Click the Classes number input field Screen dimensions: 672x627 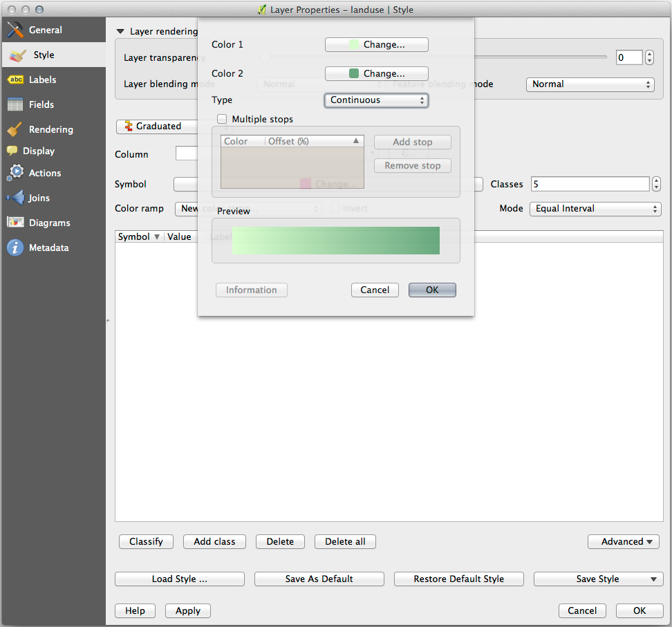[x=590, y=185]
